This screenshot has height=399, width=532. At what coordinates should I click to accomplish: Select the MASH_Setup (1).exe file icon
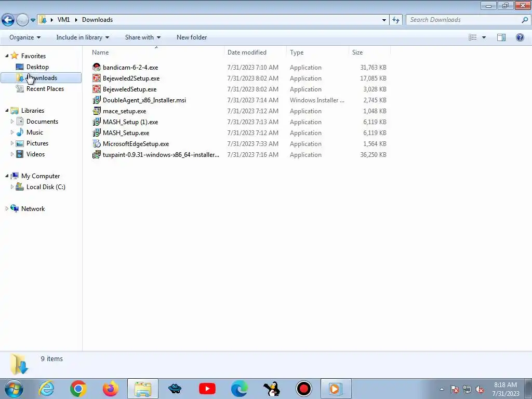[97, 122]
